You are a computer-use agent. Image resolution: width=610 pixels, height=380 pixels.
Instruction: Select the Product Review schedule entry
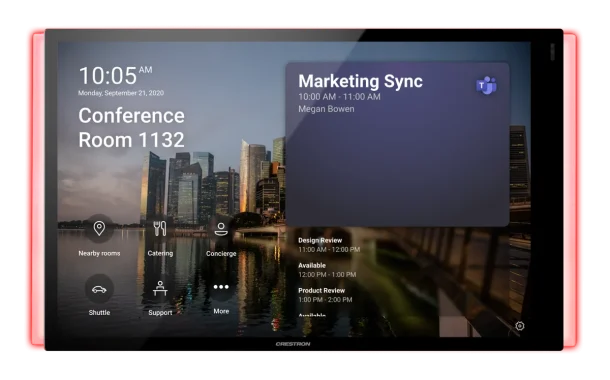coord(325,295)
